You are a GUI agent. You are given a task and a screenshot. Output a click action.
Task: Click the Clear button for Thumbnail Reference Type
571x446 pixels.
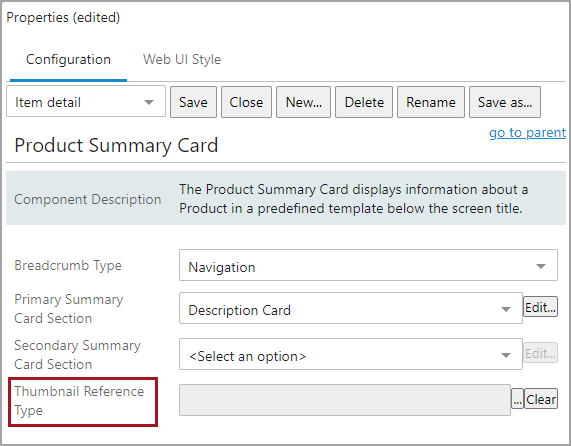(x=541, y=399)
